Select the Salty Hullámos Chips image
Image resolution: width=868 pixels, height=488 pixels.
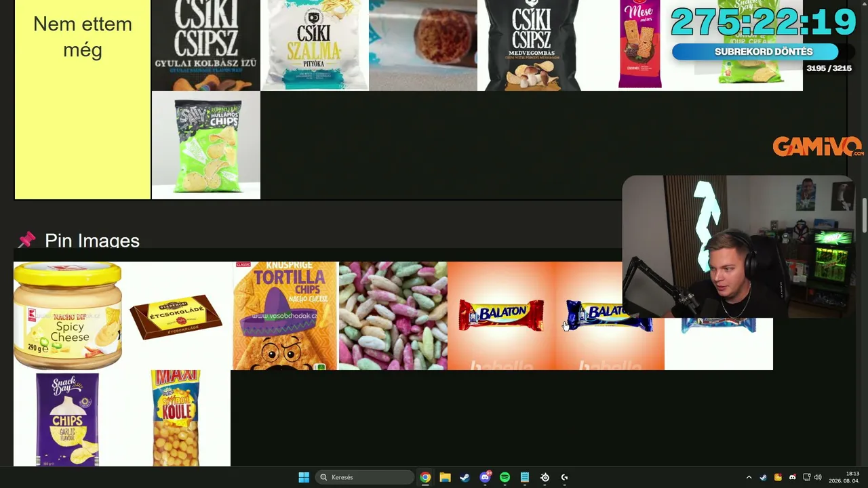click(x=206, y=145)
